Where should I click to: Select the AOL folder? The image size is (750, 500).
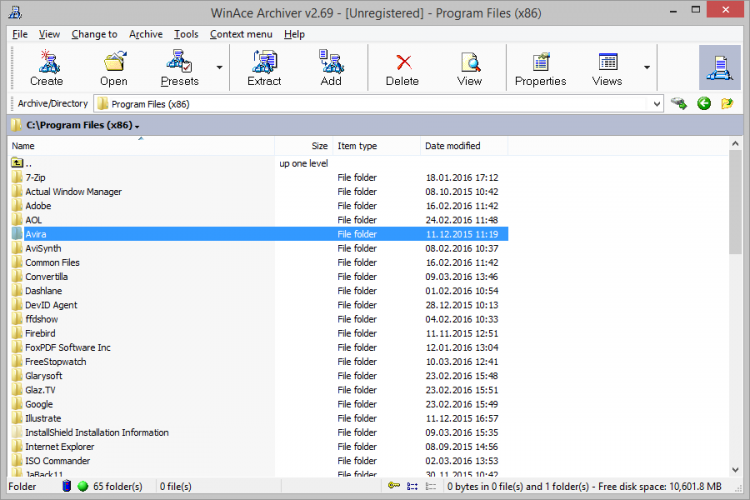33,220
